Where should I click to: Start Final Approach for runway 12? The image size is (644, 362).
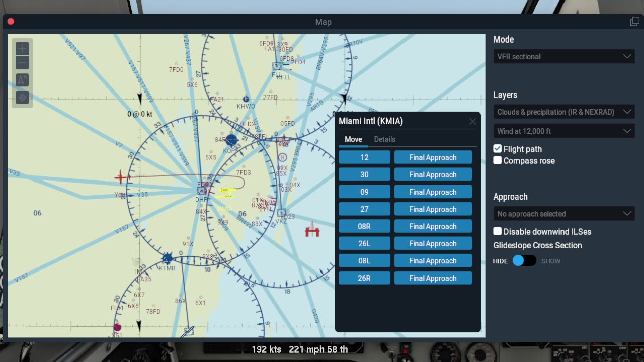click(x=433, y=157)
